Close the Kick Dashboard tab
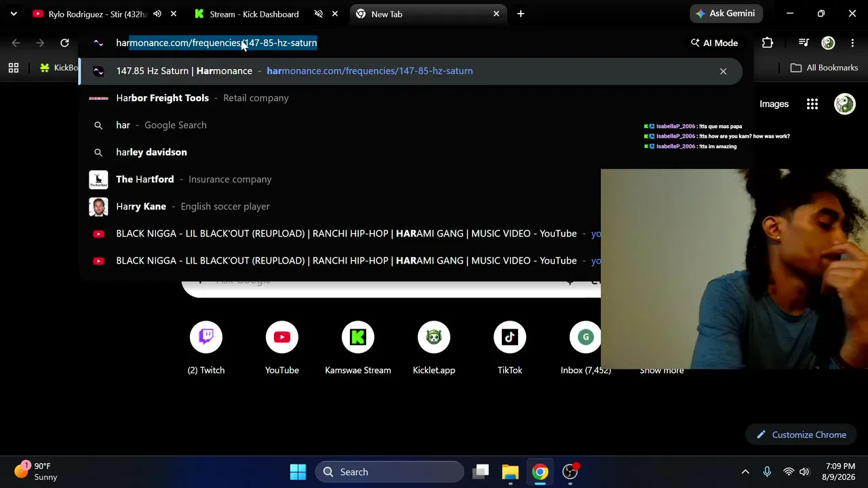The width and height of the screenshot is (868, 488). coord(335,14)
